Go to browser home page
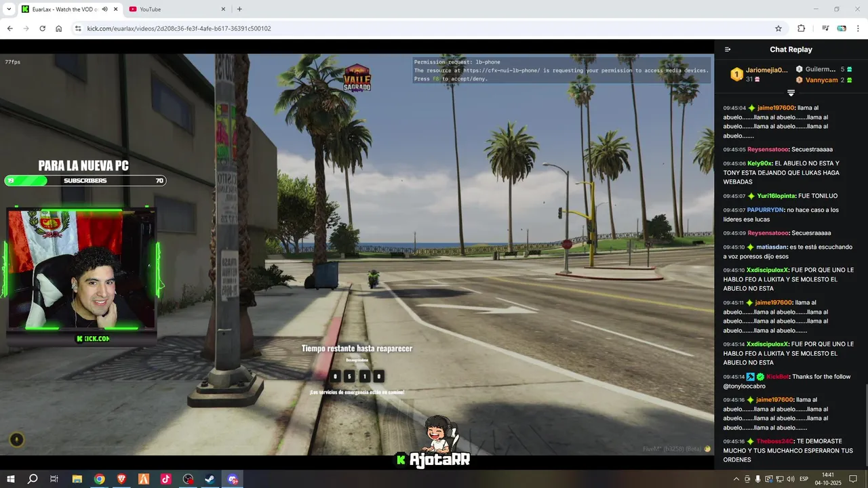The image size is (868, 488). click(59, 28)
